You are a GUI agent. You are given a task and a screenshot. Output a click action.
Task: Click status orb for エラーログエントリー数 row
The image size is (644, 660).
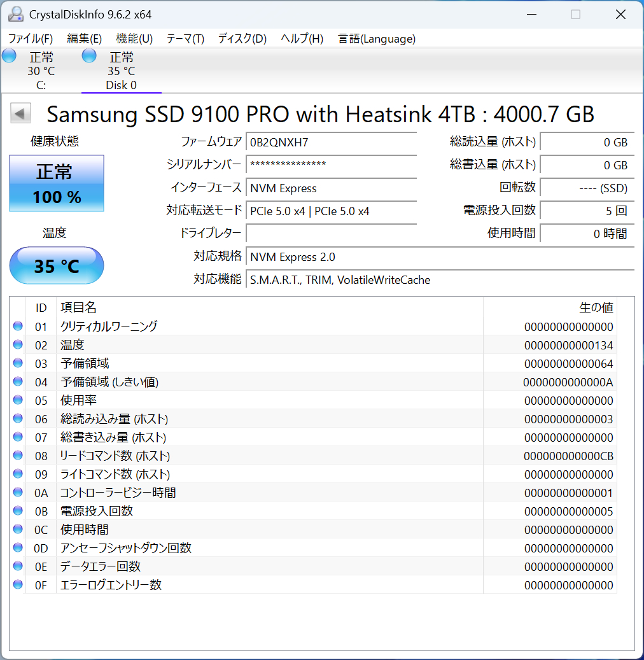[18, 585]
